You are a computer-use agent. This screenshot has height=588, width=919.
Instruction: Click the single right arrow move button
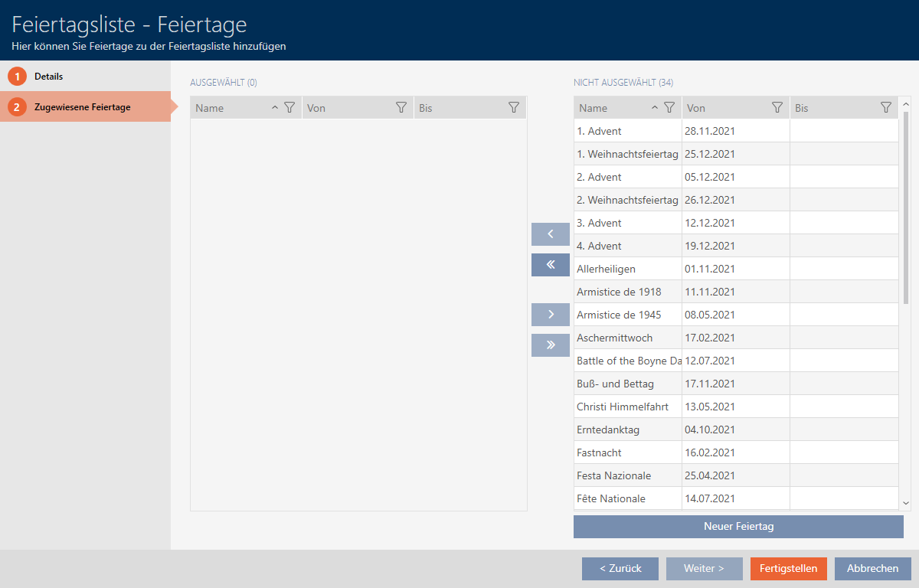point(550,315)
